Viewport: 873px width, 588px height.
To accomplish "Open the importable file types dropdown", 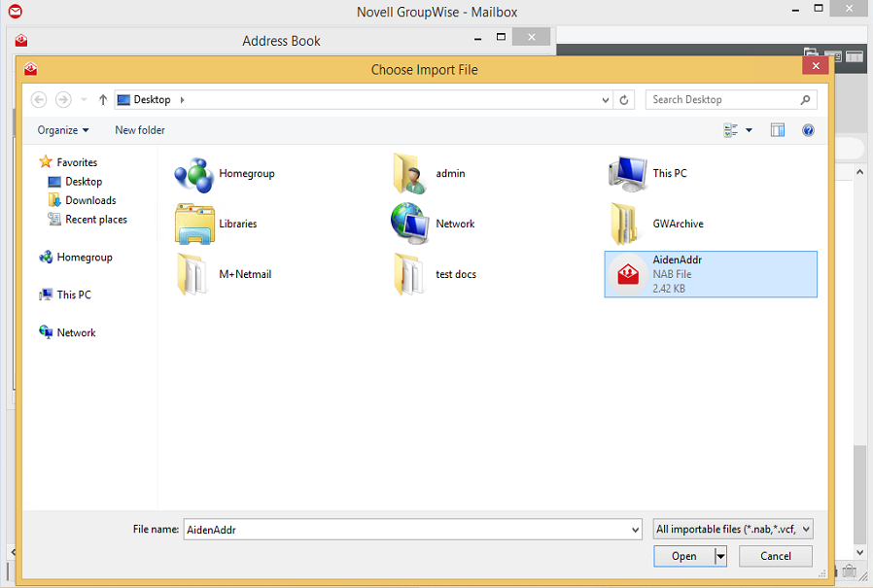I will (733, 529).
